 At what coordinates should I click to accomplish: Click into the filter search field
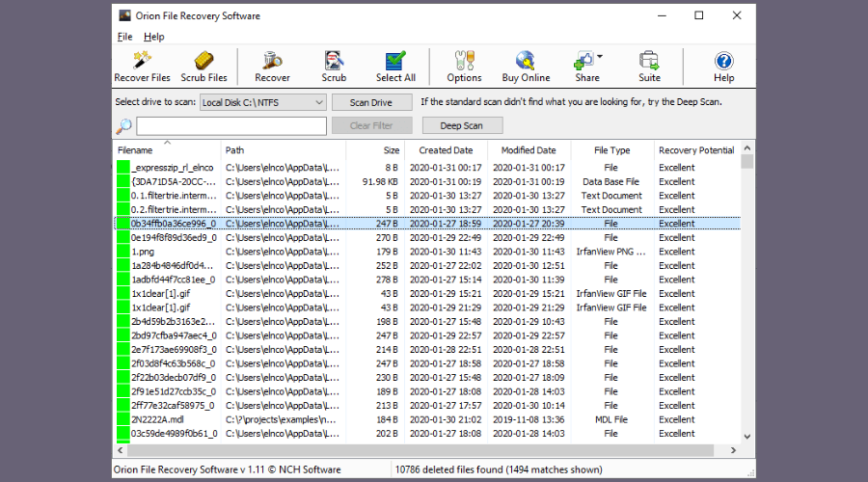point(231,125)
